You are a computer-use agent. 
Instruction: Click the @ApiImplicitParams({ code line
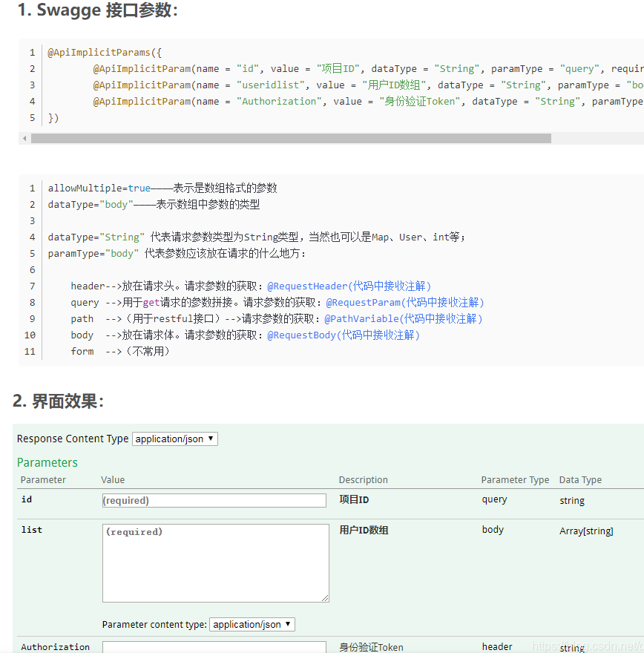pyautogui.click(x=105, y=53)
